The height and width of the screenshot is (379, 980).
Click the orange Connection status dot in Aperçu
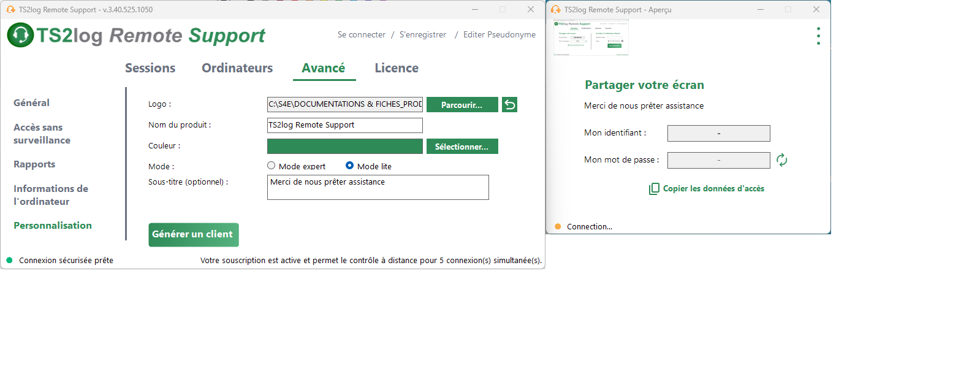click(x=558, y=226)
